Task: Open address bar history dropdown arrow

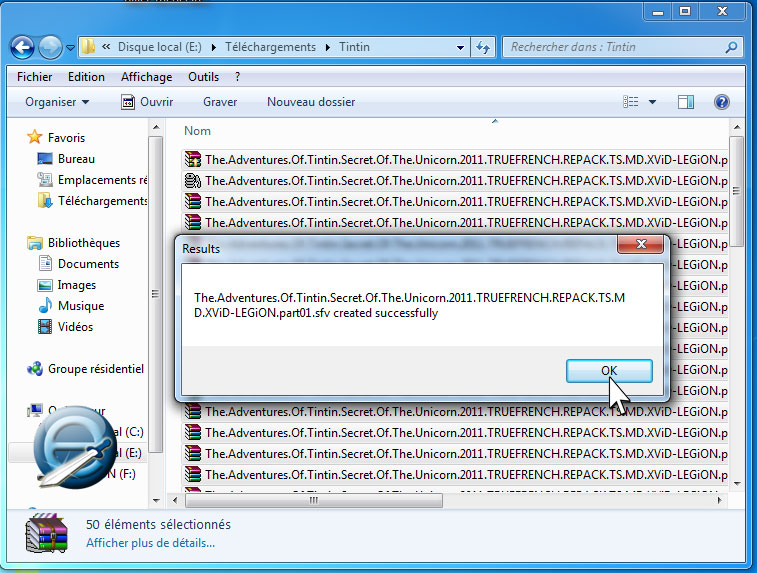Action: (x=460, y=48)
